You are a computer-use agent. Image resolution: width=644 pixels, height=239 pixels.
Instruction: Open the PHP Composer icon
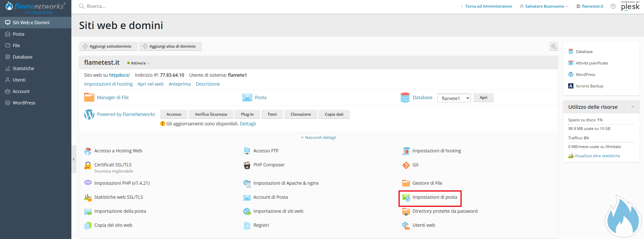247,165
